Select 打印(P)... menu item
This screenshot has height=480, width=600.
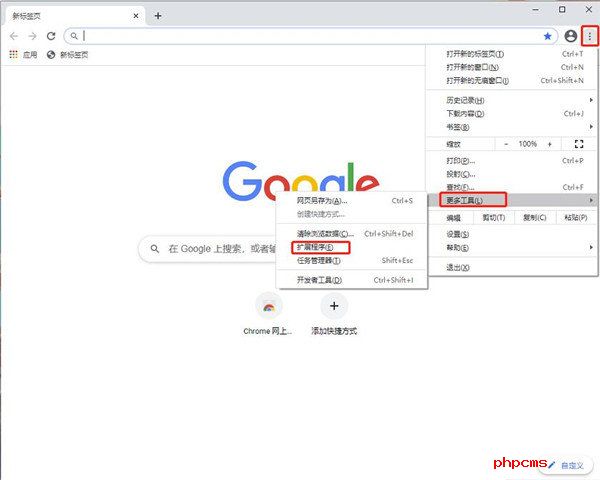pyautogui.click(x=512, y=161)
